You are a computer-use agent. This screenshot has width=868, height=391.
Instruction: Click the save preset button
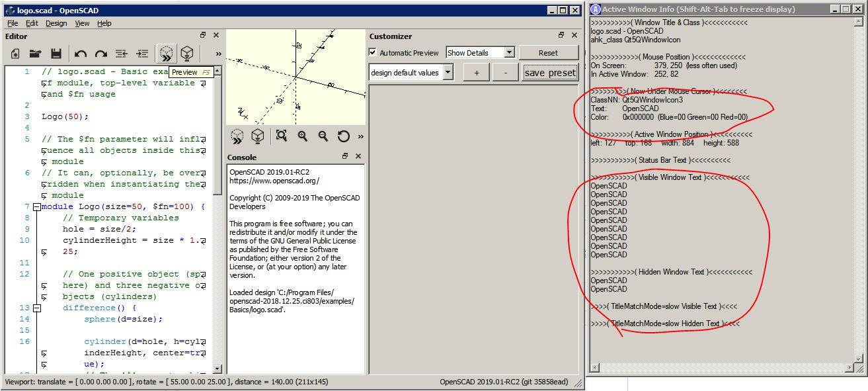pyautogui.click(x=550, y=73)
